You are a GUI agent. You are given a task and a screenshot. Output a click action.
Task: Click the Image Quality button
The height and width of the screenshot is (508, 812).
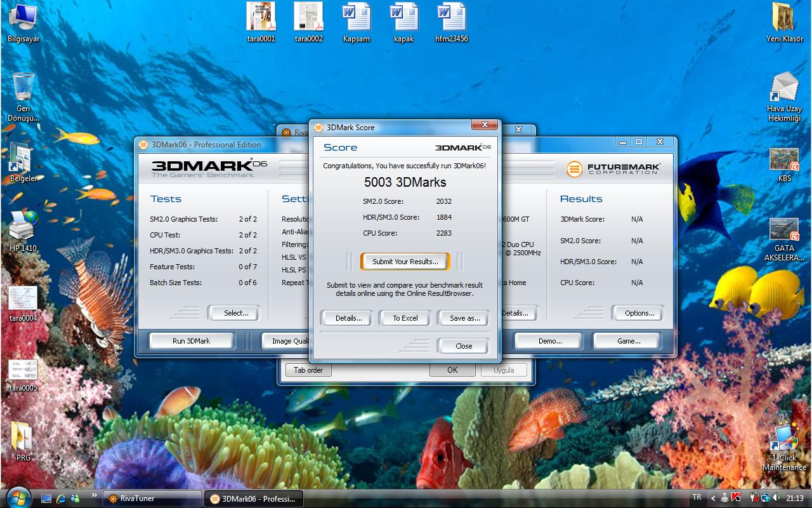tap(287, 341)
